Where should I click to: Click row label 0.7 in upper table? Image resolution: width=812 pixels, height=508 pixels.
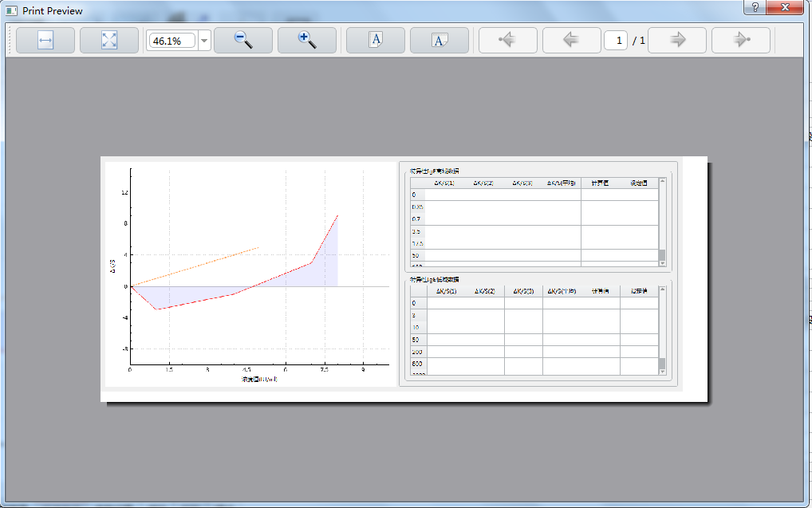pyautogui.click(x=416, y=219)
